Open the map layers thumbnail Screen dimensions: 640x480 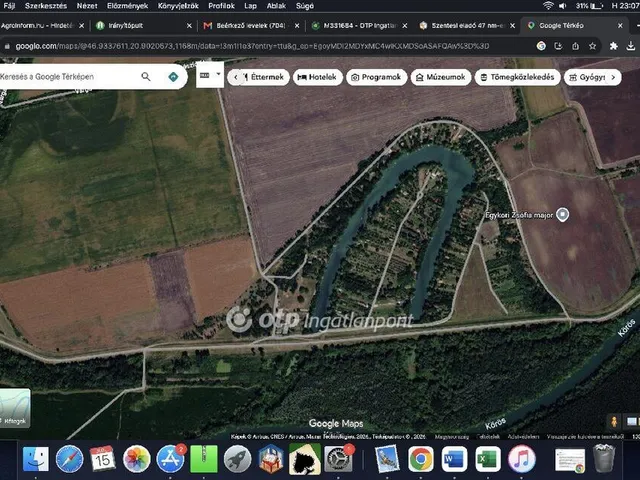[x=15, y=408]
